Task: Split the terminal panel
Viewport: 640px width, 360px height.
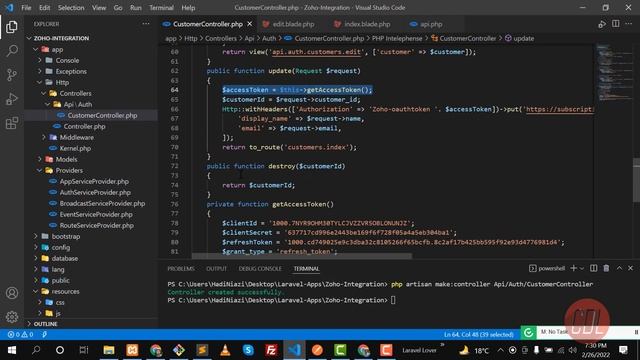Action: [x=593, y=268]
